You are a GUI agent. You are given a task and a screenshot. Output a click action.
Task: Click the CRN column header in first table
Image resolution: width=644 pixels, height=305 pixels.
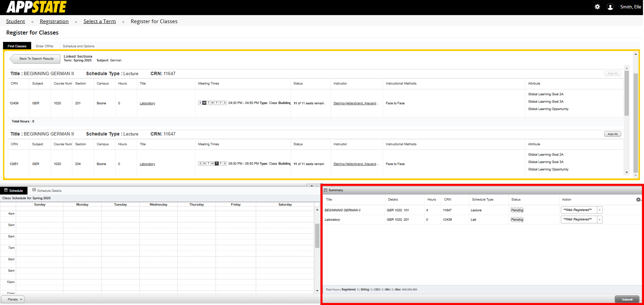[14, 83]
